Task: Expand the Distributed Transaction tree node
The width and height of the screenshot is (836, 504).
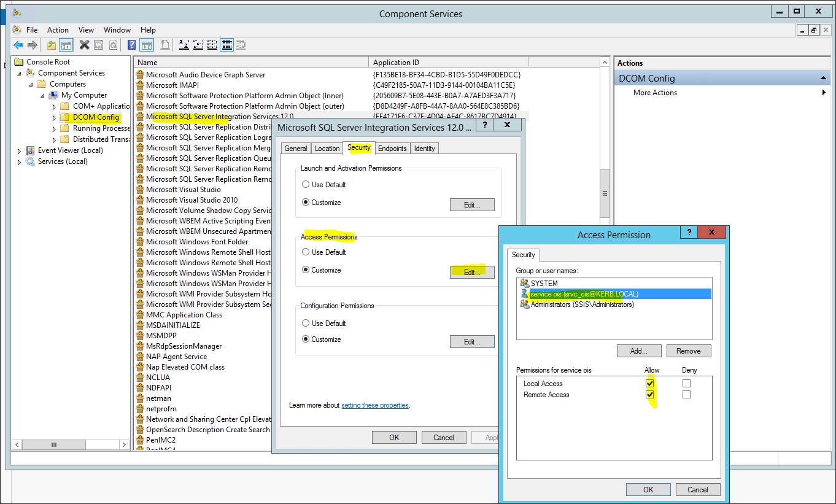Action: click(x=54, y=139)
